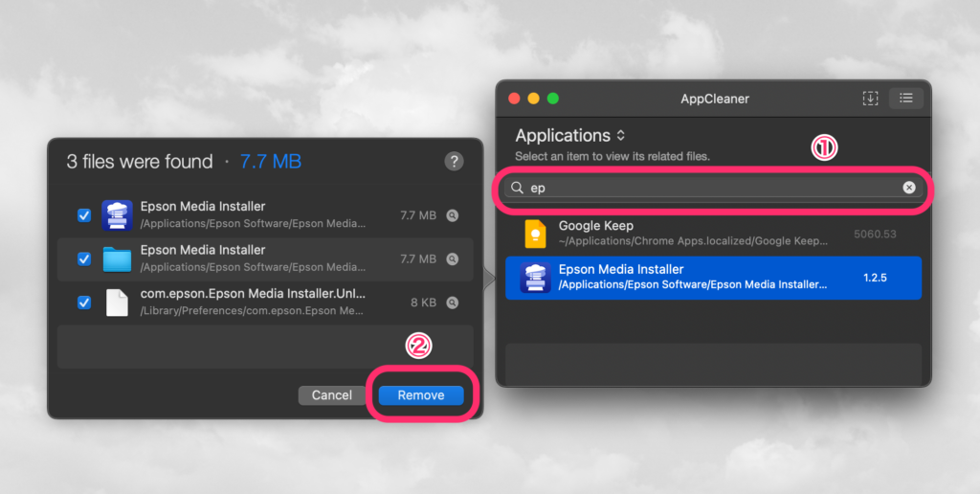Select Google Keep in the applications list
This screenshot has width=980, height=494.
(x=713, y=235)
